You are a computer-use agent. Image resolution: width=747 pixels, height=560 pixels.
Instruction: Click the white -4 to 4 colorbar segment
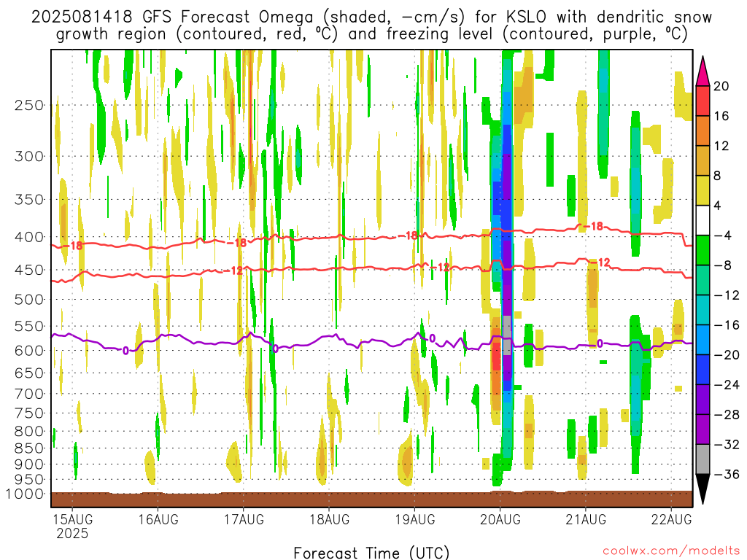tap(703, 220)
